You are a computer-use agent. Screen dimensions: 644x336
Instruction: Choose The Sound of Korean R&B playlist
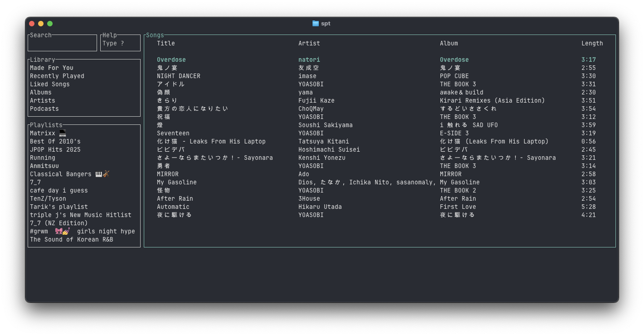coord(72,240)
